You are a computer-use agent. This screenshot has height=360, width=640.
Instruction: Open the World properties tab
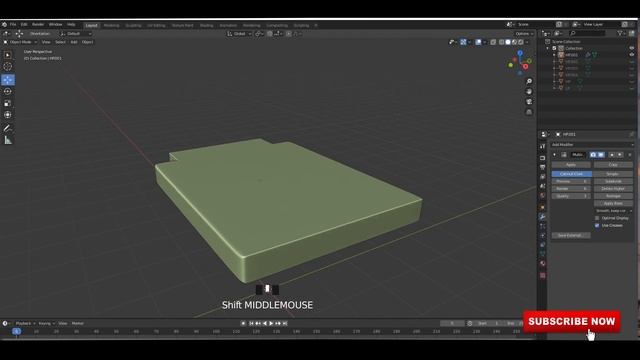pos(542,196)
